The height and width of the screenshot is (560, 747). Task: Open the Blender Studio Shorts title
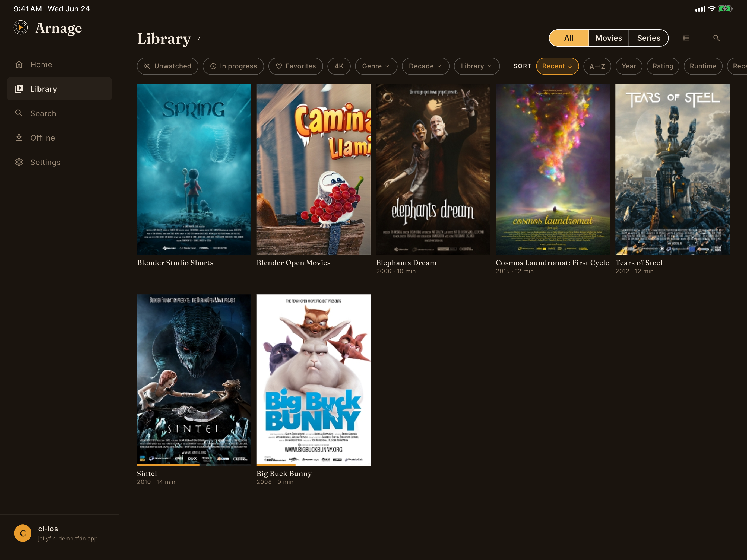point(175,263)
